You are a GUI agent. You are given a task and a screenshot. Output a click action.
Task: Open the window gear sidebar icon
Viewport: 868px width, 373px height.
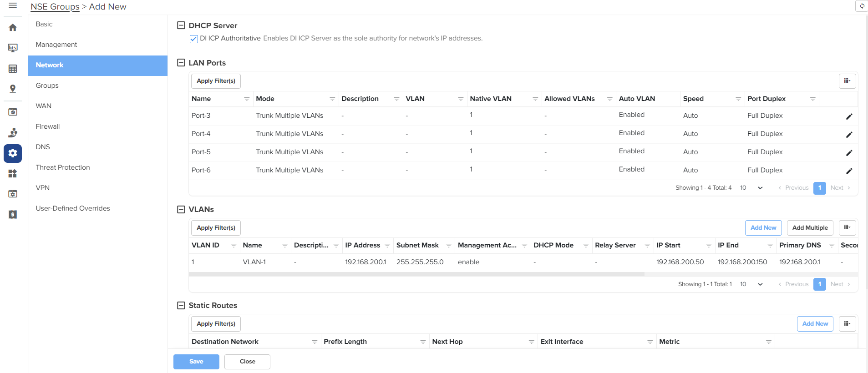pos(13,194)
